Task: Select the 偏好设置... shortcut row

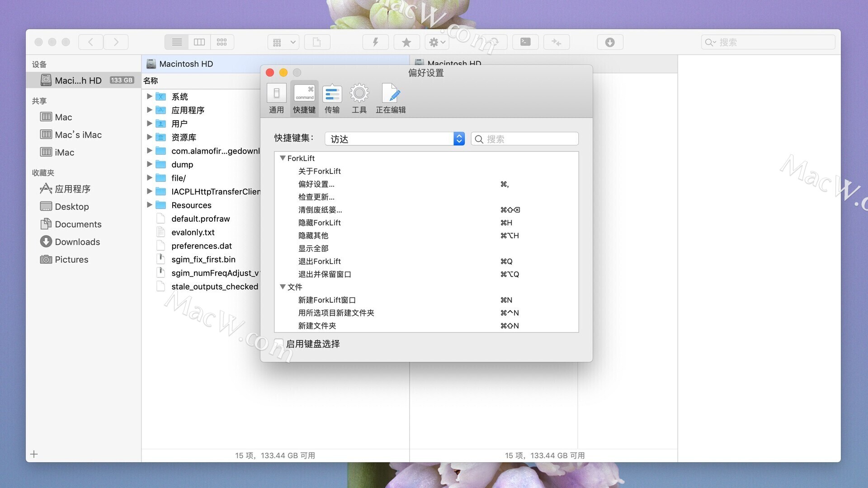Action: point(426,184)
